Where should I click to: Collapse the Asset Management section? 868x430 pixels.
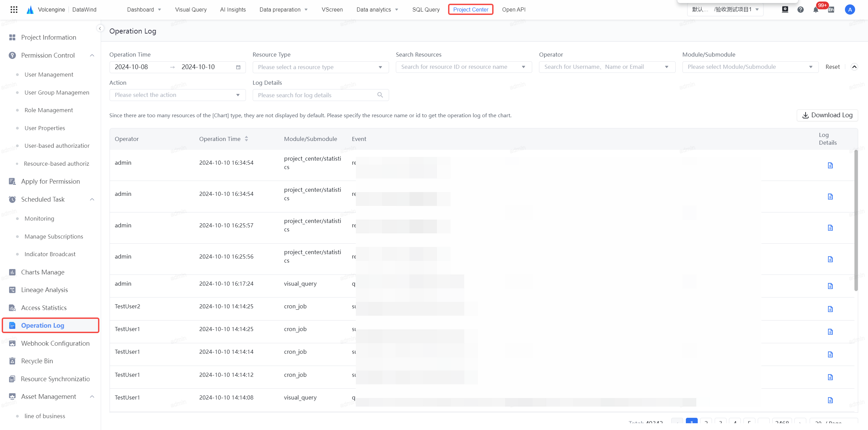[92, 396]
